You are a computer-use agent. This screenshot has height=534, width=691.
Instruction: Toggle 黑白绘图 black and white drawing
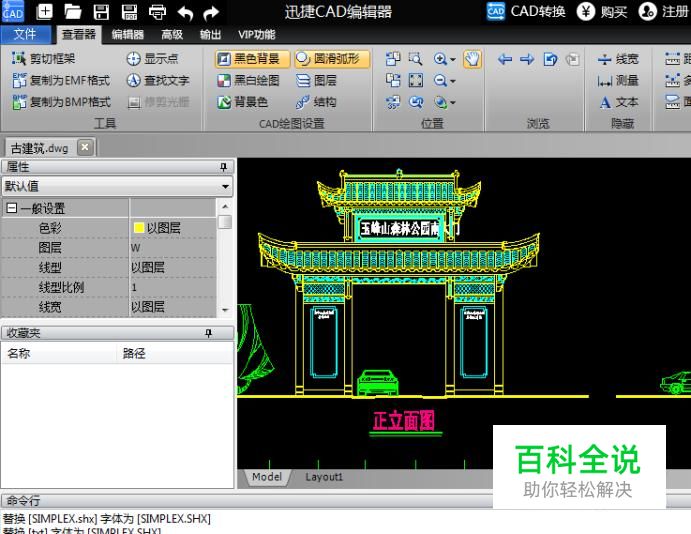pyautogui.click(x=249, y=80)
